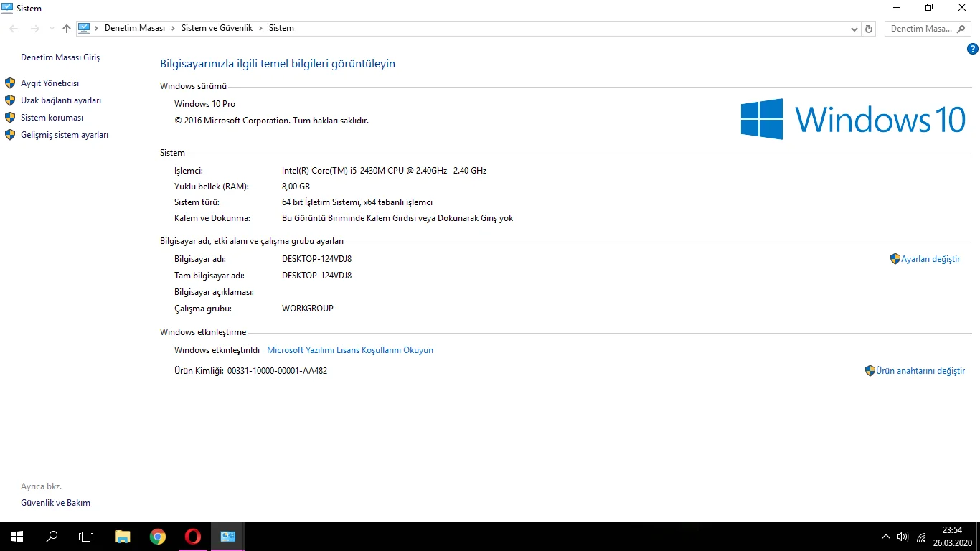
Task: Expand the chevron after Sistem ve Güvenlik
Action: (260, 28)
